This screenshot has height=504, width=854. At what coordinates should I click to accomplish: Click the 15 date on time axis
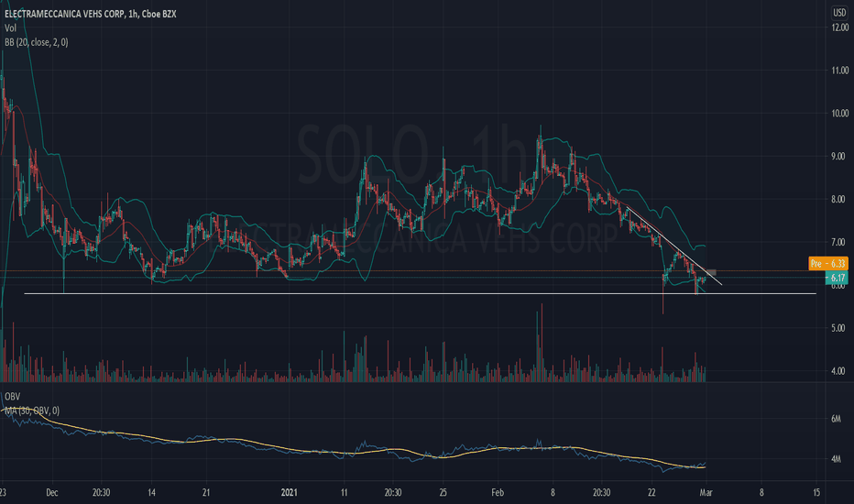[x=816, y=493]
